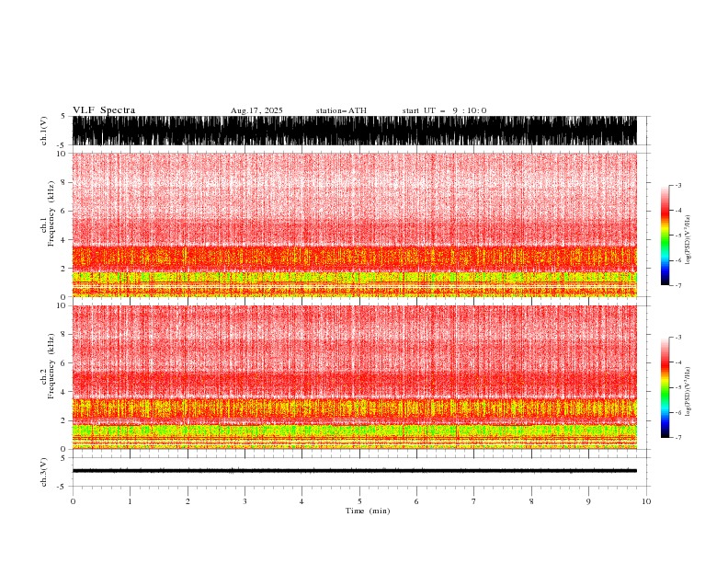728x563 pixels.
Task: Click the ch.1 spectrogram panel
Action: (355, 224)
